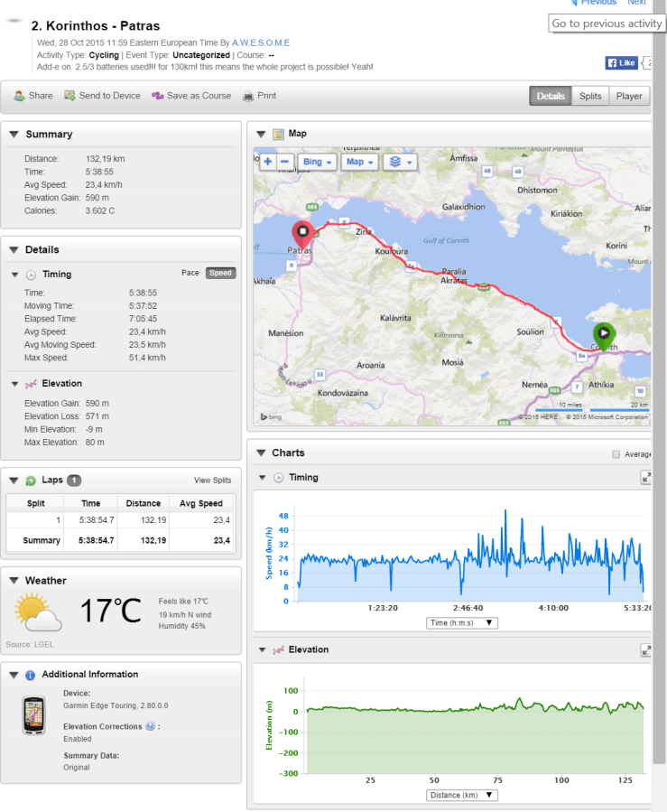Collapse the Summary panel
This screenshot has width=667, height=812.
[14, 135]
